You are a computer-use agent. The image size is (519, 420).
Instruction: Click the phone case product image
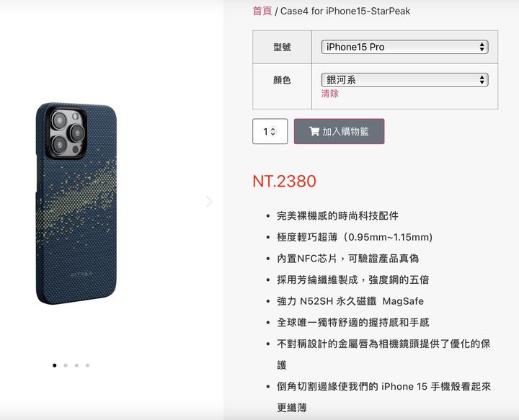[76, 203]
